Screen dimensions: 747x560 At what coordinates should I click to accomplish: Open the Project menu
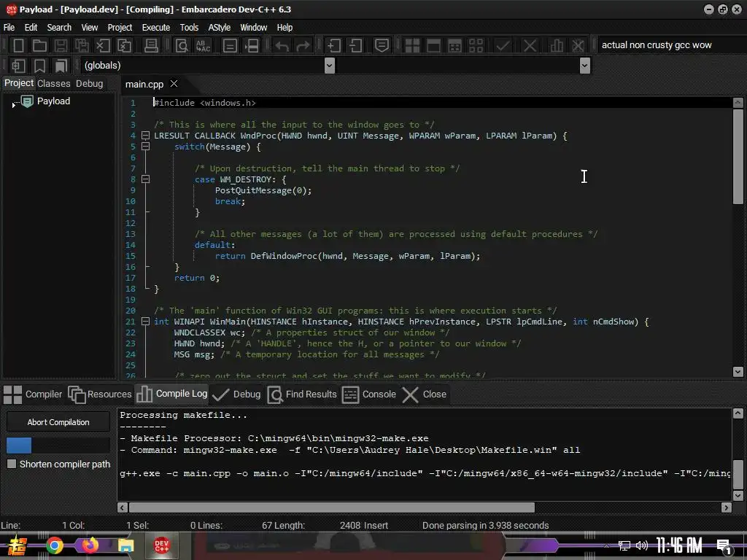(x=120, y=28)
